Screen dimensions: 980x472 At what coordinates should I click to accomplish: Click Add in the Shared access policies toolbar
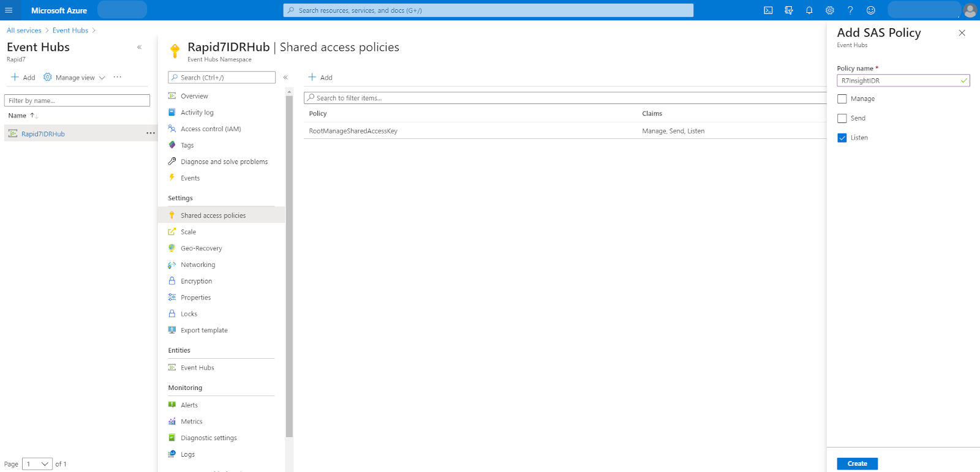coord(320,77)
